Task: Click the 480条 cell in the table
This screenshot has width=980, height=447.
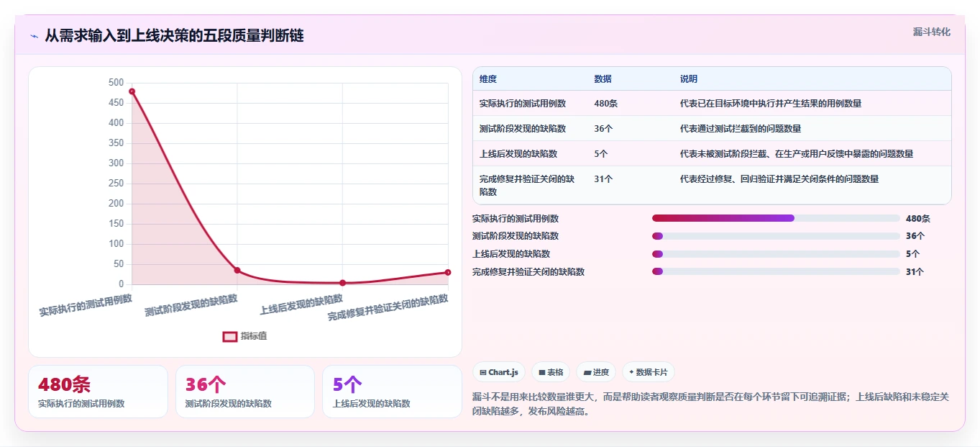Action: [x=606, y=104]
